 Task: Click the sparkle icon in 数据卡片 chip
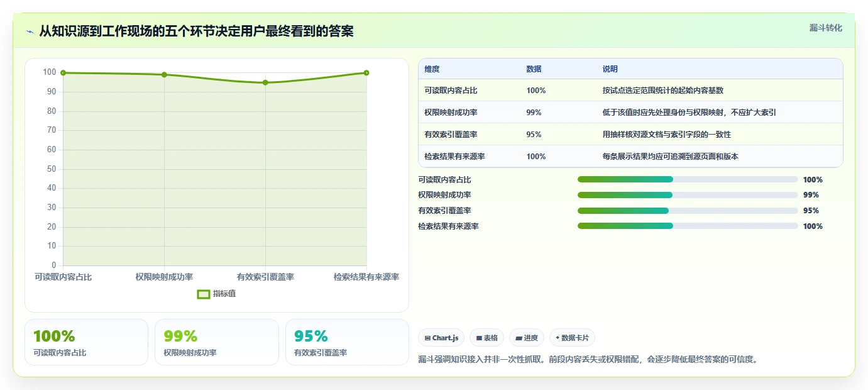[x=558, y=338]
